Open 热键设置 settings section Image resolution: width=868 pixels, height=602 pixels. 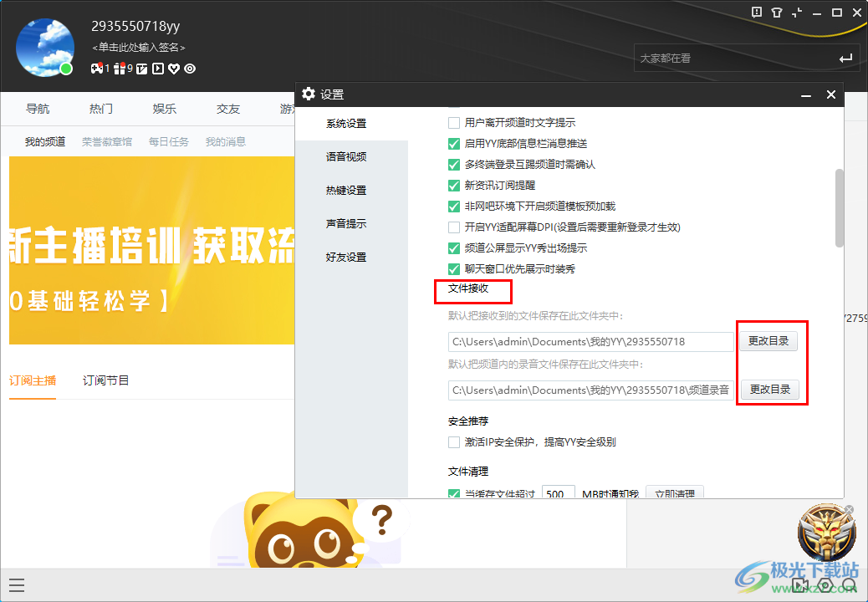[346, 191]
